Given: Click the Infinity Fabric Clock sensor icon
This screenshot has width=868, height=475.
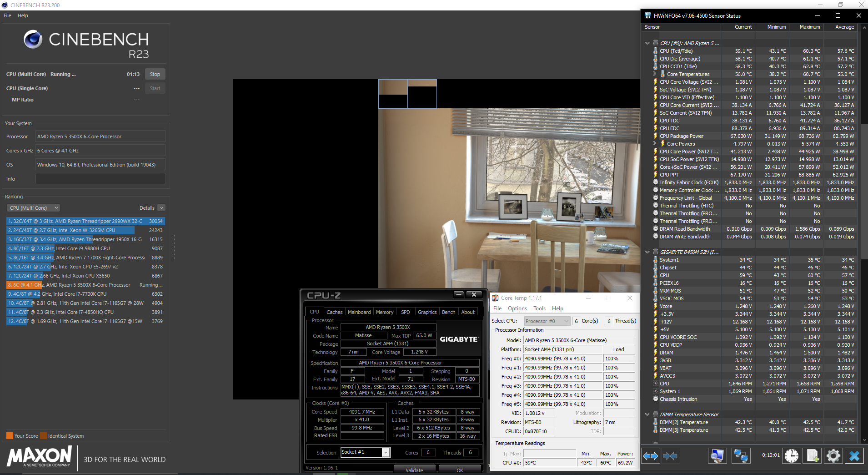Looking at the screenshot, I should 656,182.
